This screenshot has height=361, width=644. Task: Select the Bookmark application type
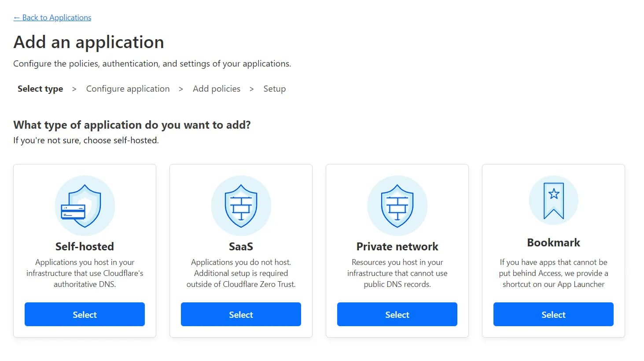[553, 314]
